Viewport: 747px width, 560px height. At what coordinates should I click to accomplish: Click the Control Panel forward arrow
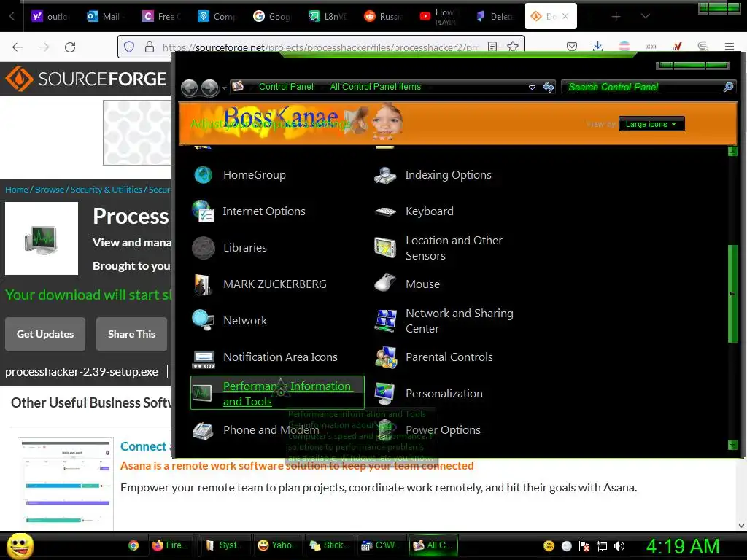coord(209,87)
